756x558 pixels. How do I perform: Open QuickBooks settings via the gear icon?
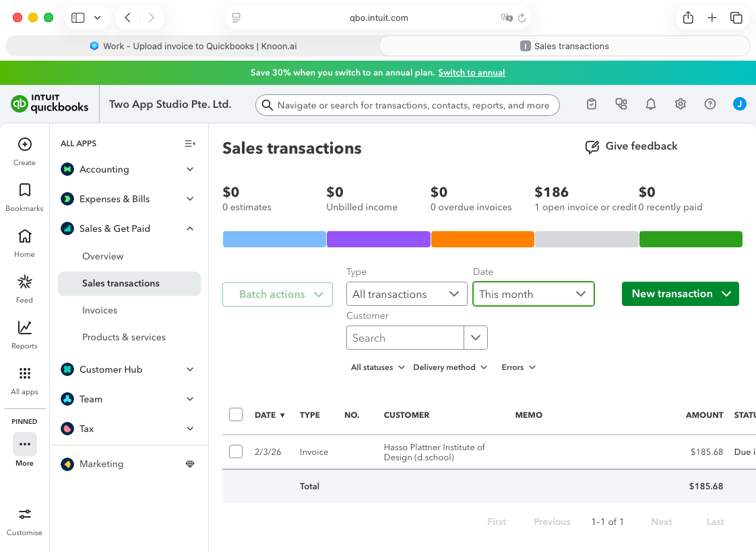(x=680, y=104)
